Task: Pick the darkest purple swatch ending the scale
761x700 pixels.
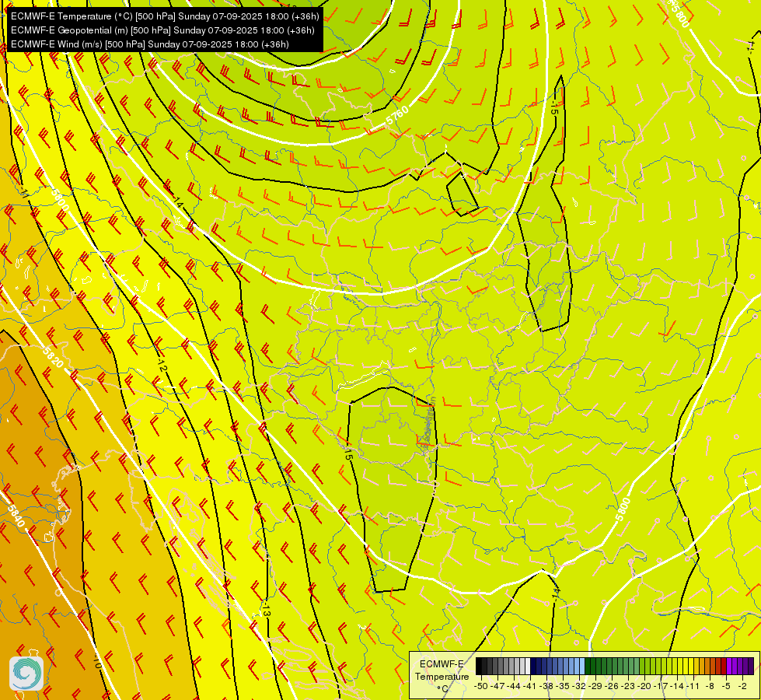Action: (x=751, y=666)
